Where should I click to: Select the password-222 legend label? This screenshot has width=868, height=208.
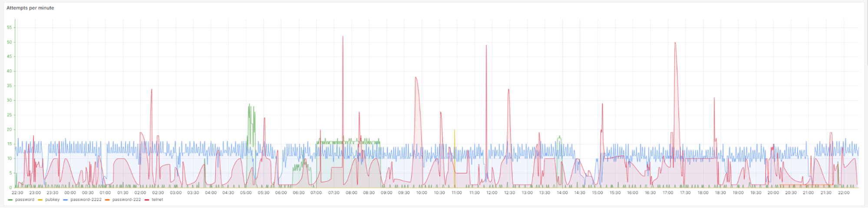(126, 200)
